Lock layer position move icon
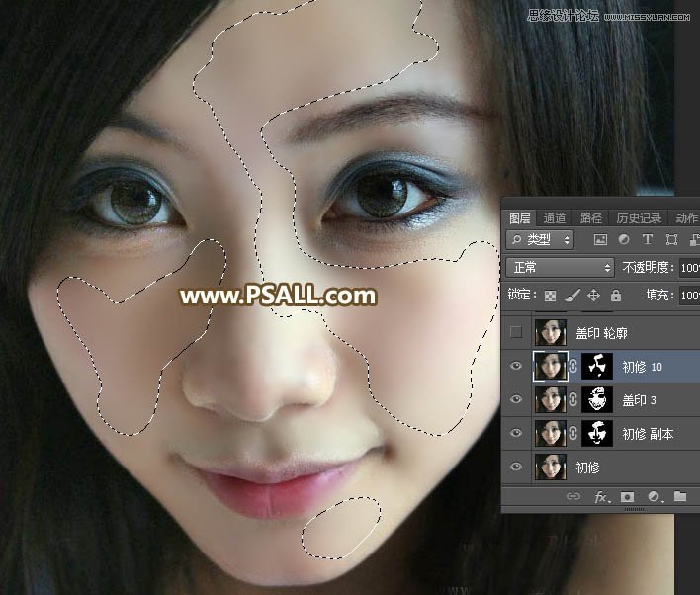This screenshot has width=700, height=595. point(594,296)
